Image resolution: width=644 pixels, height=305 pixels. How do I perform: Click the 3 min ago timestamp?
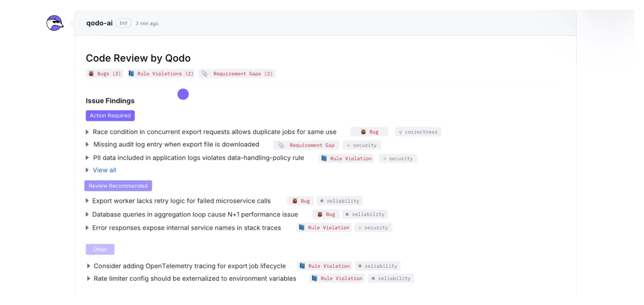147,23
